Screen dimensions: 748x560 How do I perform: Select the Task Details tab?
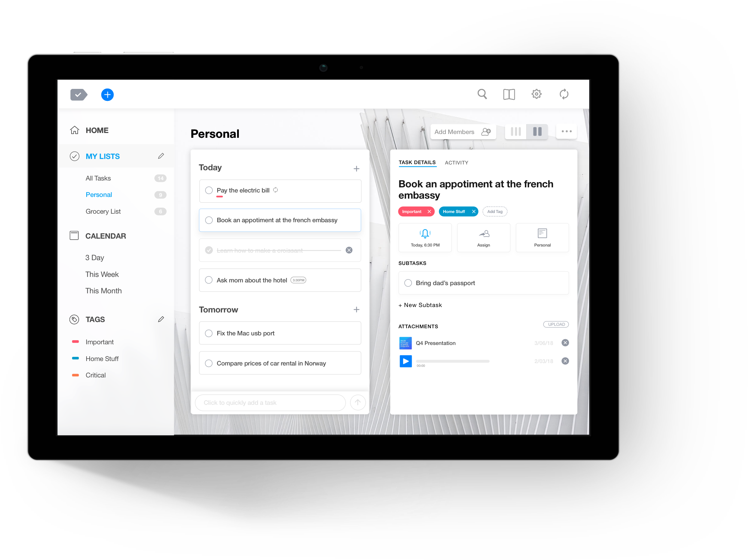point(417,162)
